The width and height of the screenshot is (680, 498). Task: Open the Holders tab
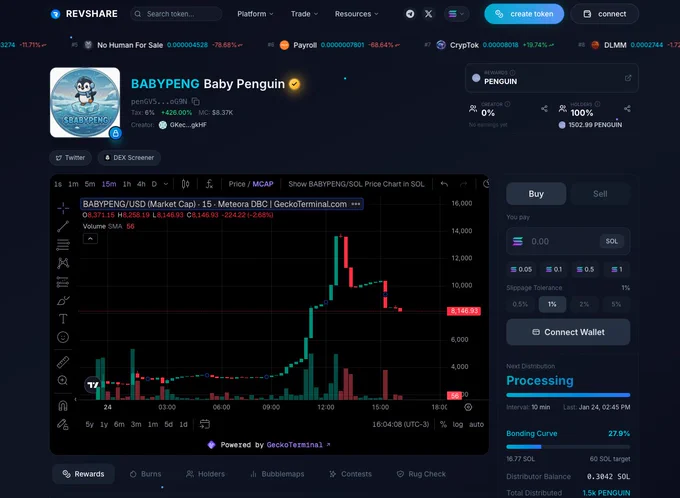pos(205,474)
